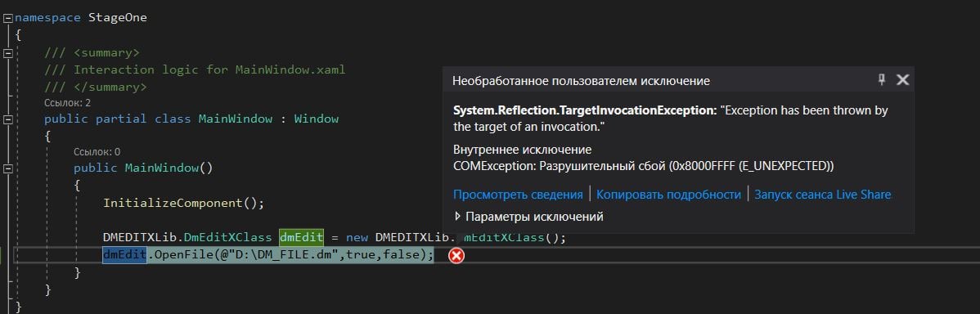Collapse the MainWindow() constructor region

click(7, 168)
